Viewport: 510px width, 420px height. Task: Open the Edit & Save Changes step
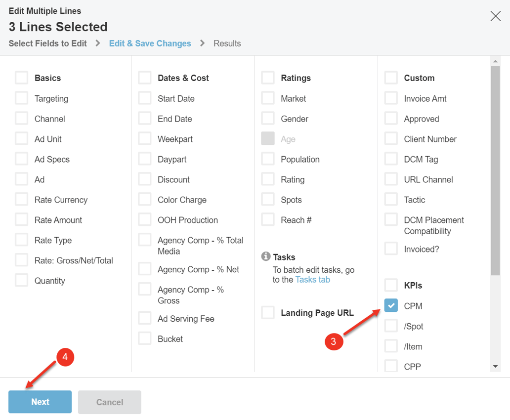[x=150, y=43]
